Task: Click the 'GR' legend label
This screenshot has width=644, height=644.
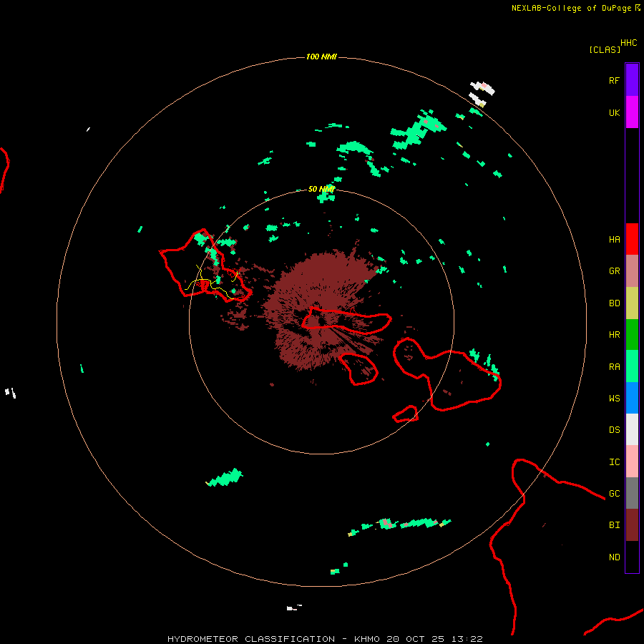Action: 614,271
